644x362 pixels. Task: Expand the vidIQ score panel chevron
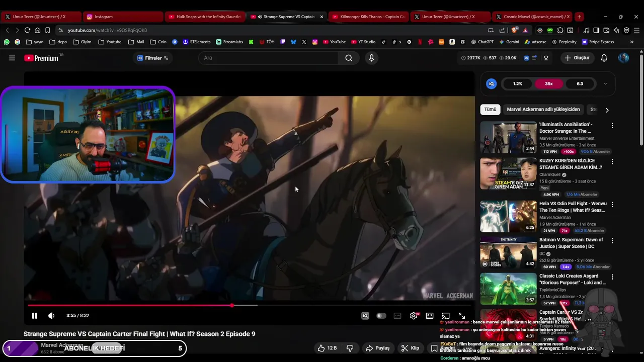(x=605, y=84)
